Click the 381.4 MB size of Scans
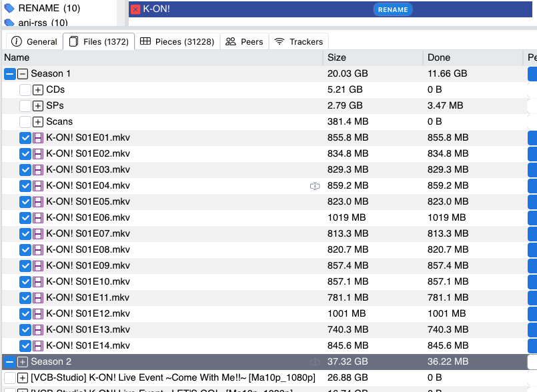This screenshot has width=537, height=392. [348, 121]
